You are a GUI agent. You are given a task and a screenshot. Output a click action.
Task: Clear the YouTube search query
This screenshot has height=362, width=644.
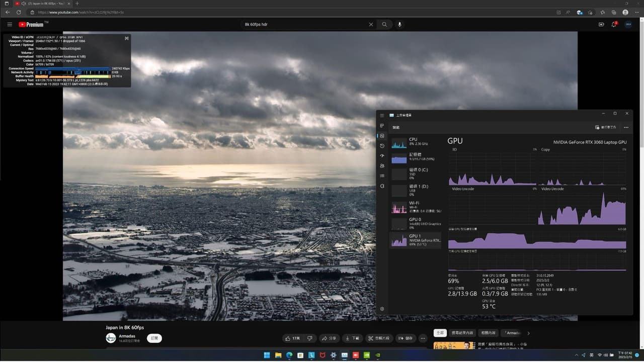click(x=371, y=24)
